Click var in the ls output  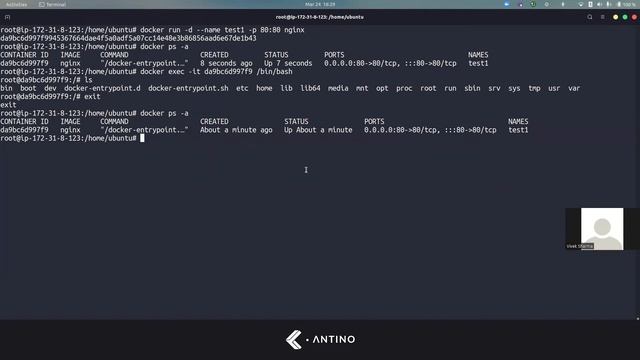click(x=574, y=88)
